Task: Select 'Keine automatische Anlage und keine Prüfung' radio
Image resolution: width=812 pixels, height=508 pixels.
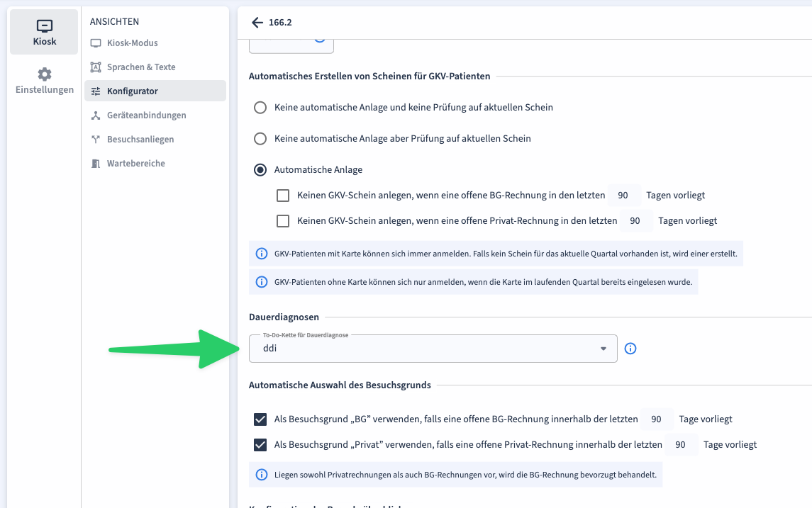Action: tap(260, 108)
